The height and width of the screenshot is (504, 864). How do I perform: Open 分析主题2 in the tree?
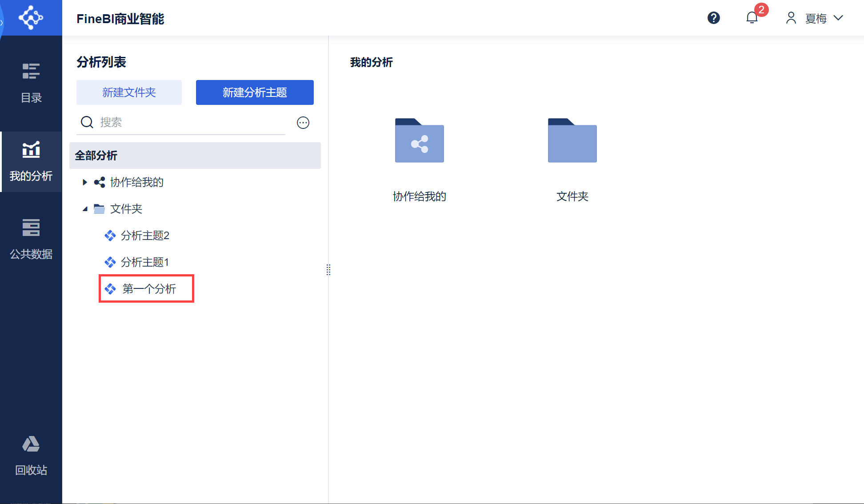145,236
